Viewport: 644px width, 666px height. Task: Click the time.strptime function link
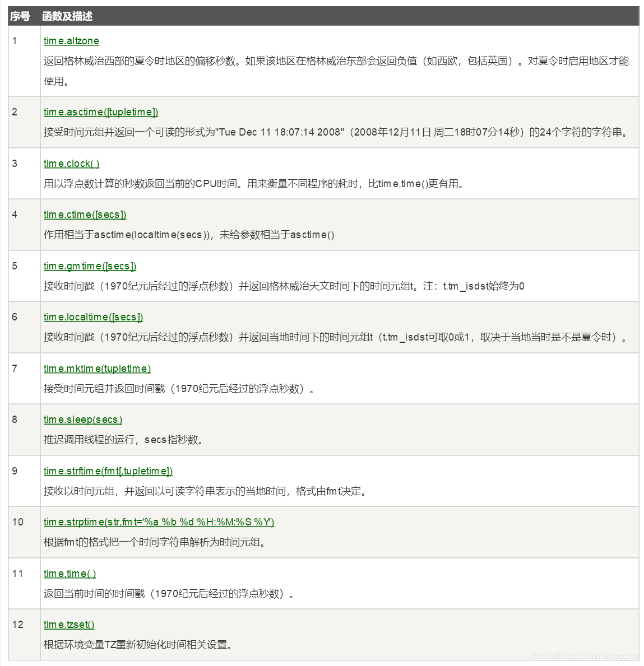157,522
